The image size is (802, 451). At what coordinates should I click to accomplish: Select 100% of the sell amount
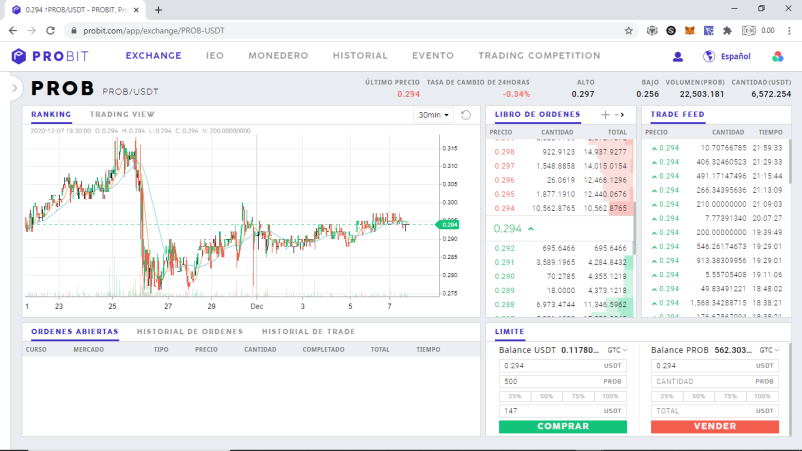point(763,396)
